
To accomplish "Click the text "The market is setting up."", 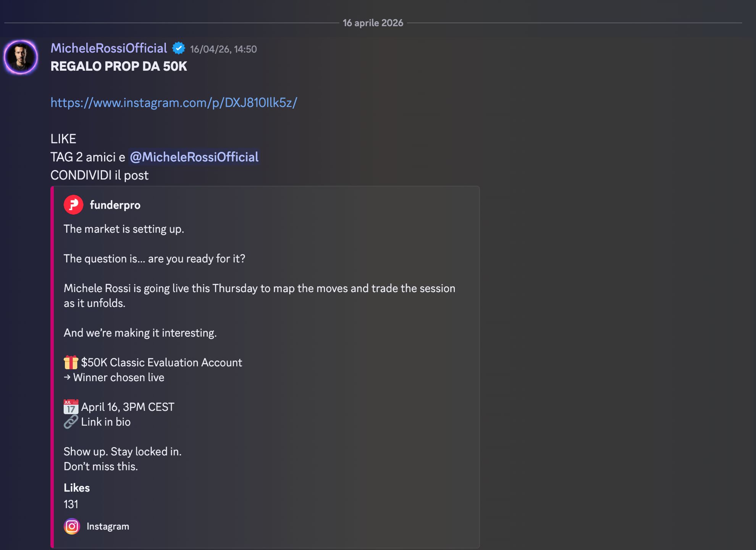I will tap(124, 229).
